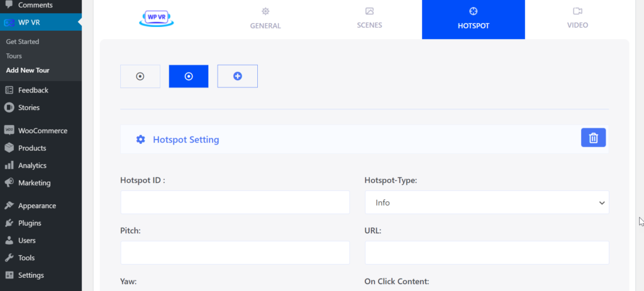Switch to the Scenes tab

(369, 19)
